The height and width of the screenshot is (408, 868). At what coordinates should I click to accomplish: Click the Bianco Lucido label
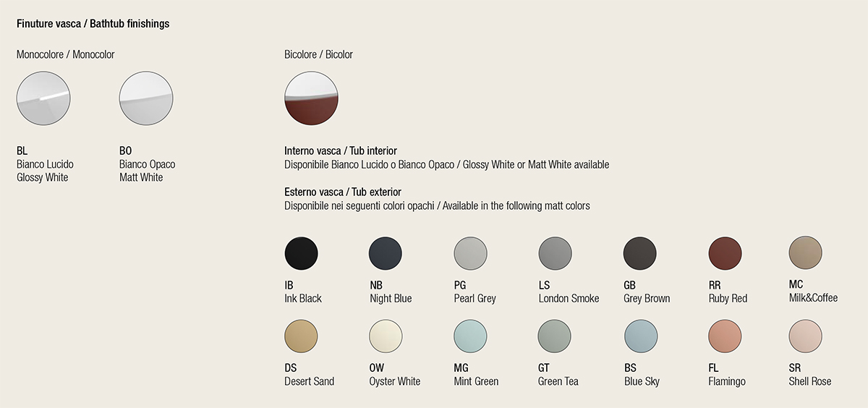click(x=45, y=164)
